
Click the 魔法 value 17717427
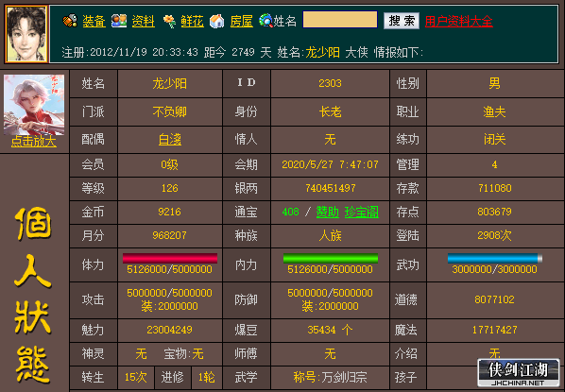point(494,330)
